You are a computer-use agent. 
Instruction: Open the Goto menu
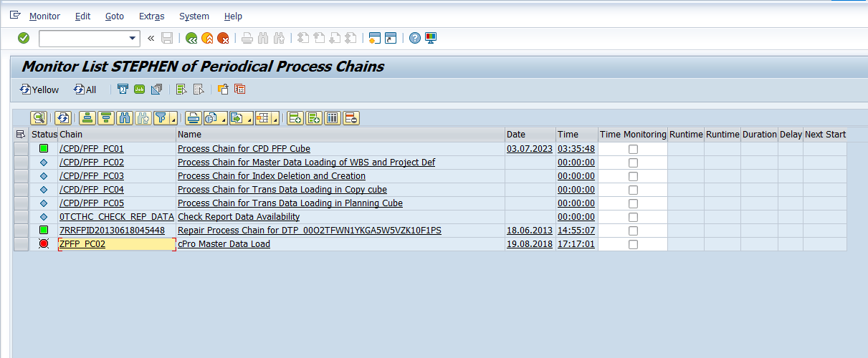114,16
